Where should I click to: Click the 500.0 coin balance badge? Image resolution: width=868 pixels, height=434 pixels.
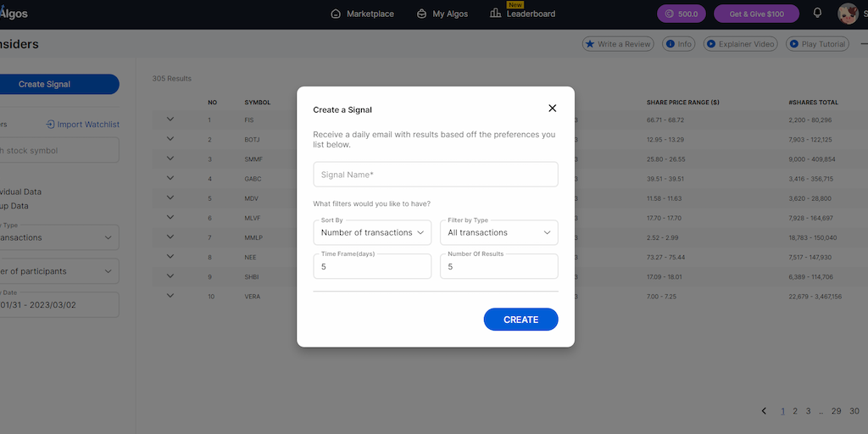tap(681, 14)
